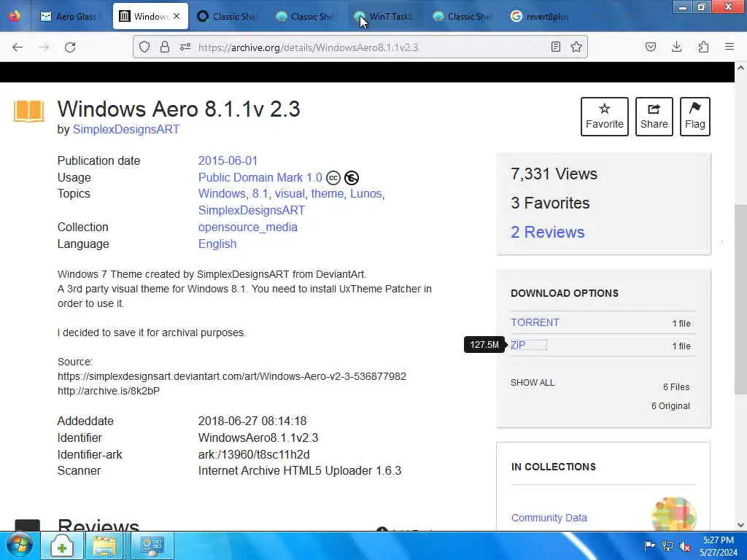This screenshot has height=560, width=747.
Task: Reload the current page
Action: click(70, 47)
